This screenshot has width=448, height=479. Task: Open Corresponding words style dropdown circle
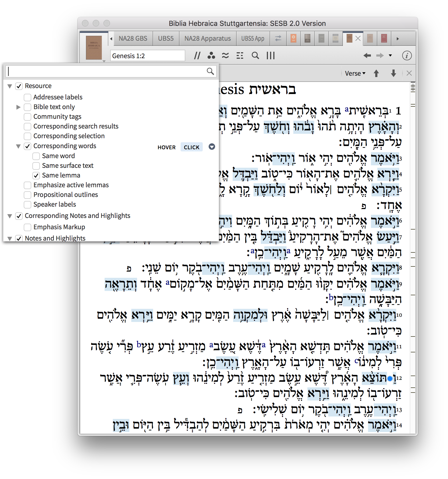[x=212, y=147]
